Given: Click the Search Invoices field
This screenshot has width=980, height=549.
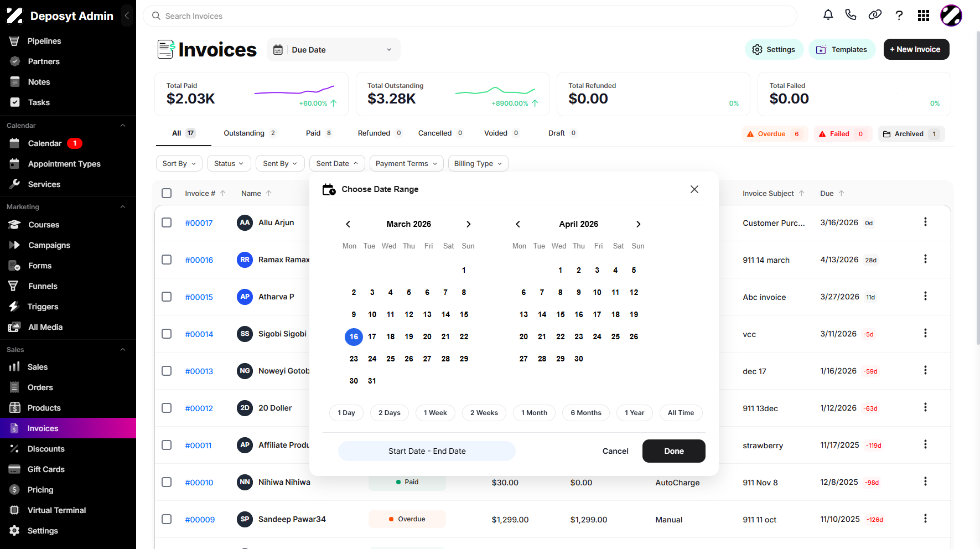Looking at the screenshot, I should (470, 16).
